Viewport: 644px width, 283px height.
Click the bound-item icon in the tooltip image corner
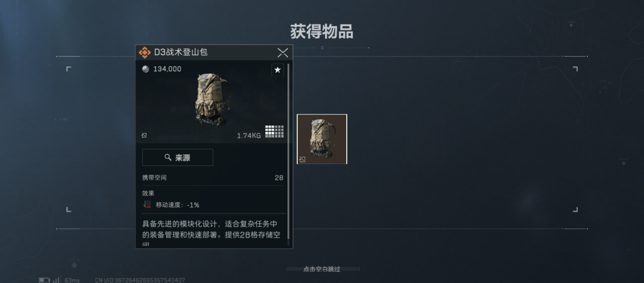point(144,135)
